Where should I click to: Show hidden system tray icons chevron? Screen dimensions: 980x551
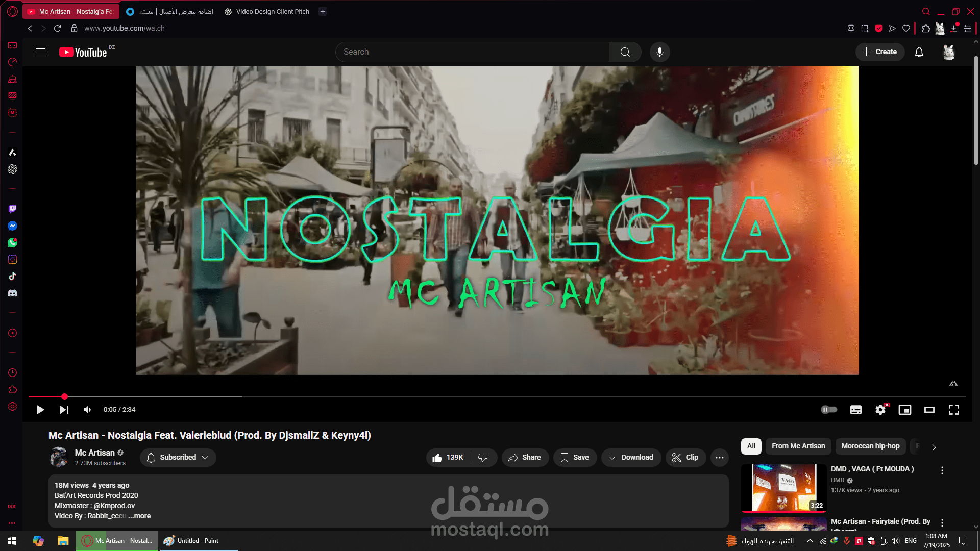810,541
